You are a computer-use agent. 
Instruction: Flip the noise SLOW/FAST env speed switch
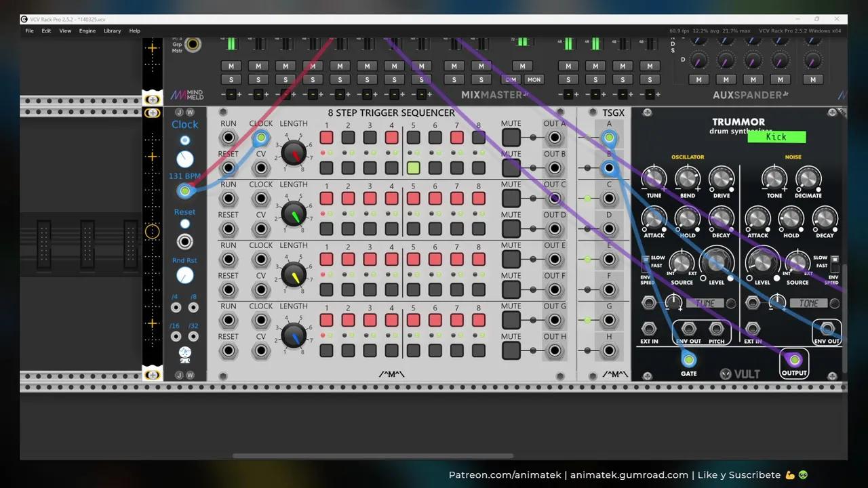point(835,262)
